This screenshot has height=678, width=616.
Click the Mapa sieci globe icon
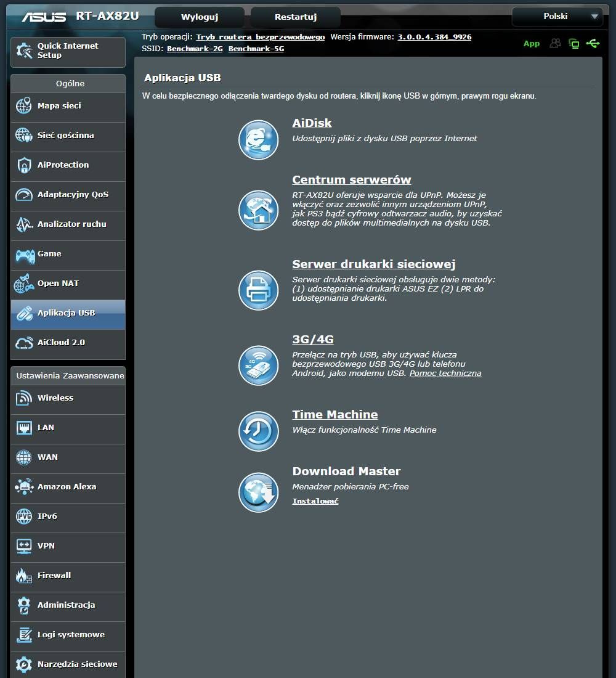coord(24,106)
